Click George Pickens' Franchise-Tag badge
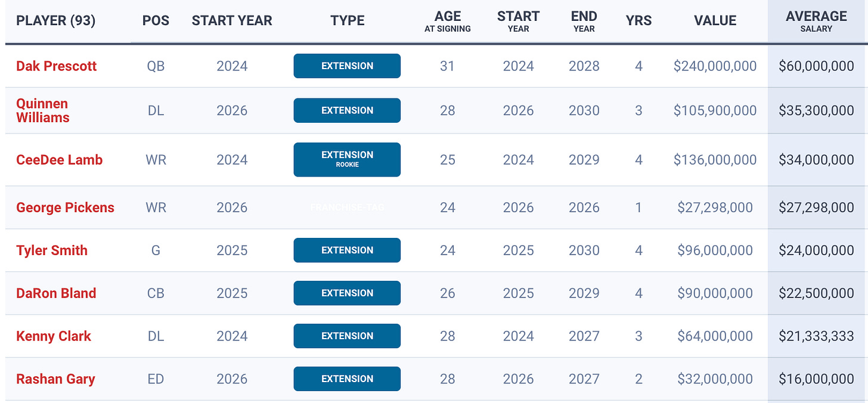The height and width of the screenshot is (403, 868). tap(347, 207)
